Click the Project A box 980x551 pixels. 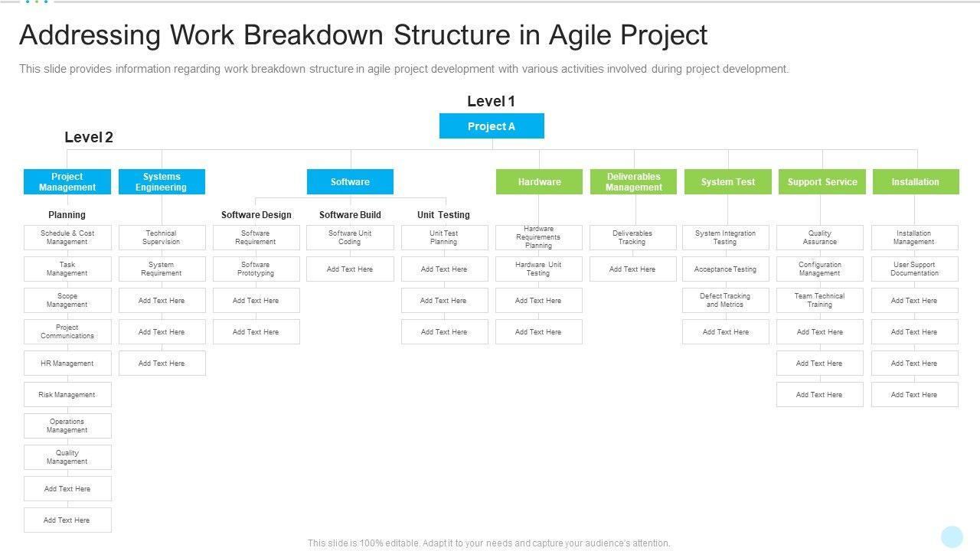coord(492,126)
